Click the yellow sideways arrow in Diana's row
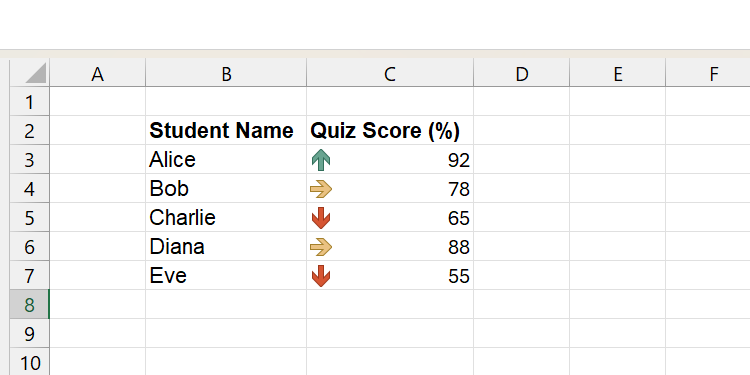 (x=321, y=247)
